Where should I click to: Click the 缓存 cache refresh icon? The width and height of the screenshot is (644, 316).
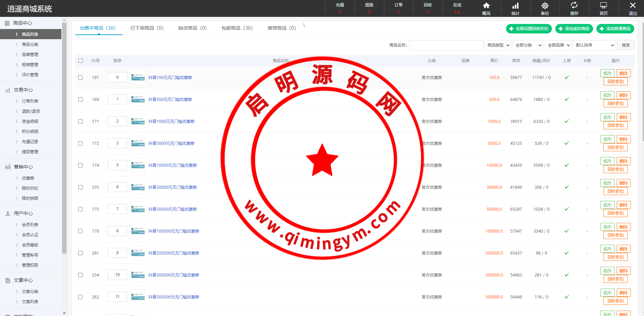(x=574, y=6)
